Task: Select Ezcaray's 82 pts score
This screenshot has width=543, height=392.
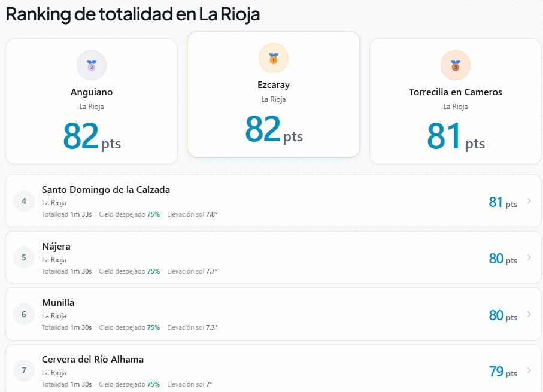Action: (274, 129)
